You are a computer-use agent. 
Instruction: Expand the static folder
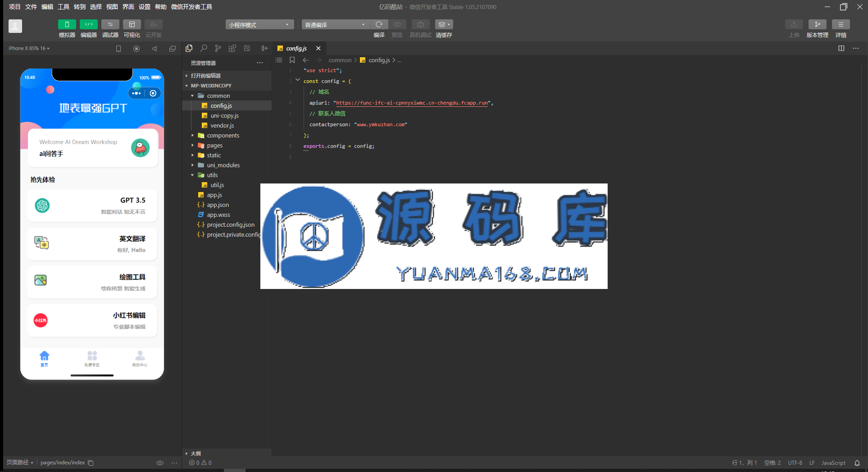[227, 155]
